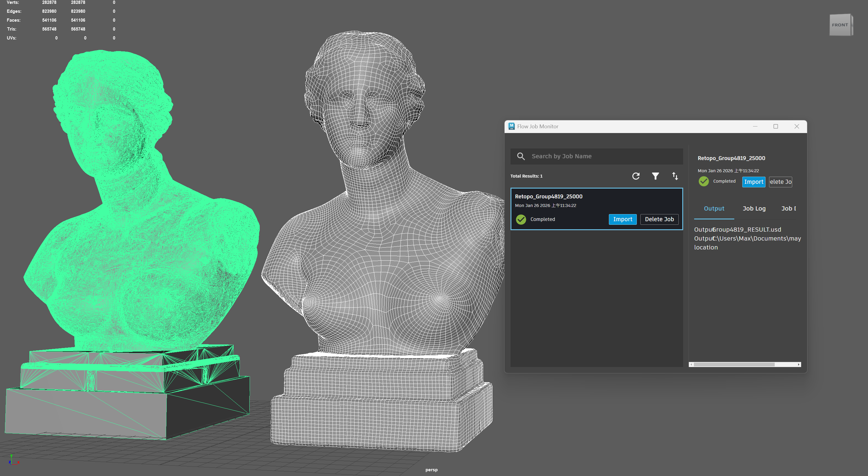This screenshot has width=868, height=476.
Task: Click Completed checkmark in details panel
Action: tap(704, 181)
